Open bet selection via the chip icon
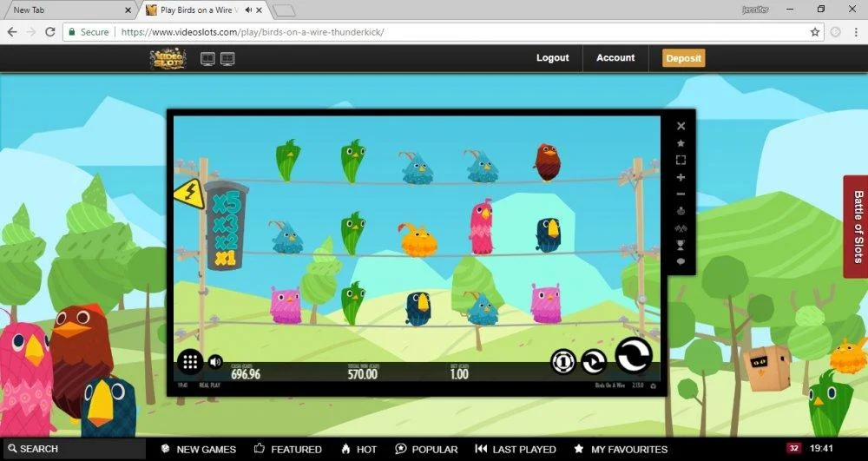 563,362
